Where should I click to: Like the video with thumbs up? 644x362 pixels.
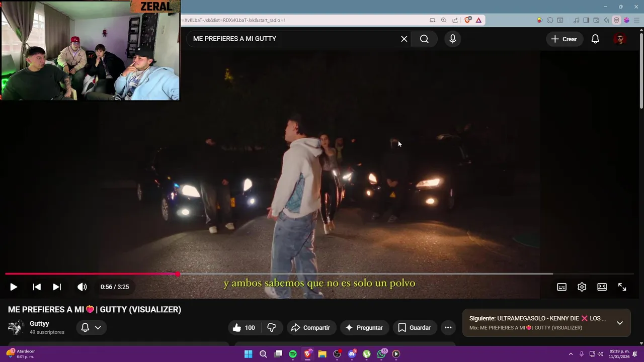coord(244,328)
